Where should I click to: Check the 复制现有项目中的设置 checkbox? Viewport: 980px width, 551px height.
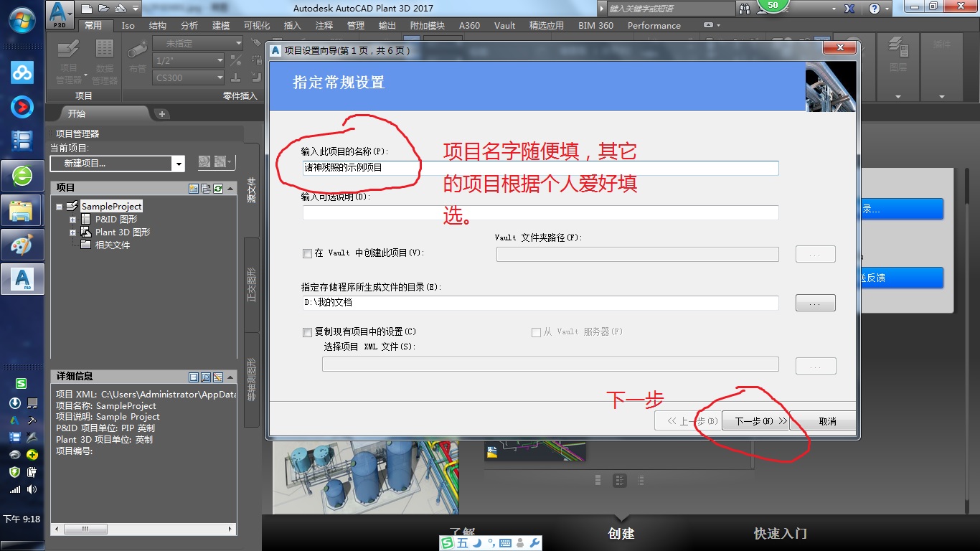click(x=308, y=332)
